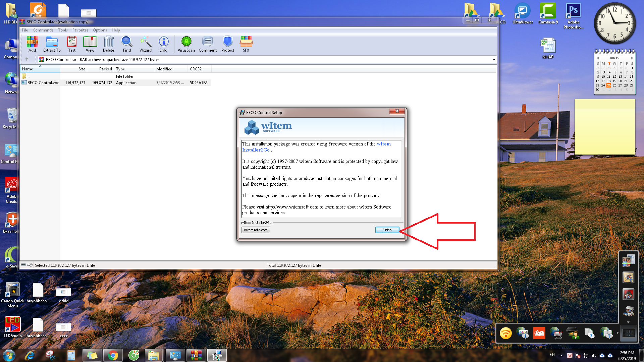Sort files by Size column header
The image size is (644, 362).
[x=82, y=69]
